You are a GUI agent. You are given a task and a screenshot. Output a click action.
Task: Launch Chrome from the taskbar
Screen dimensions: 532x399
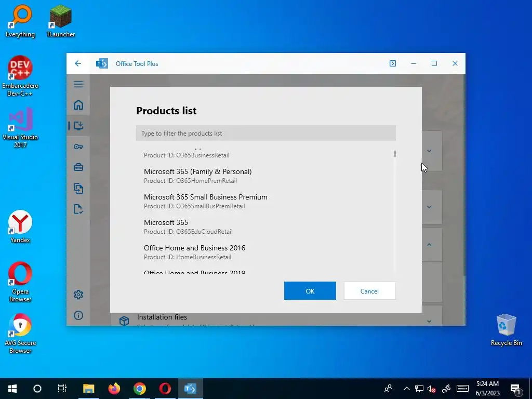tap(139, 389)
